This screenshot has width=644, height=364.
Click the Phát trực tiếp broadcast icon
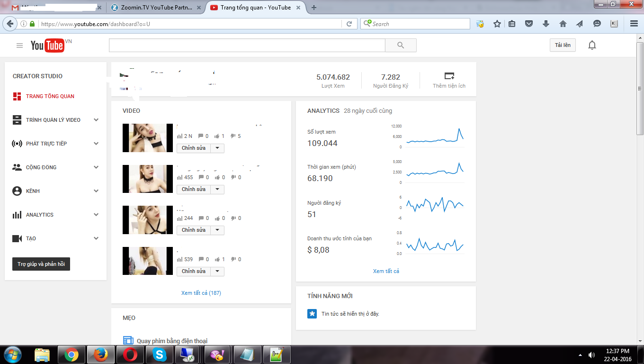[x=17, y=144]
